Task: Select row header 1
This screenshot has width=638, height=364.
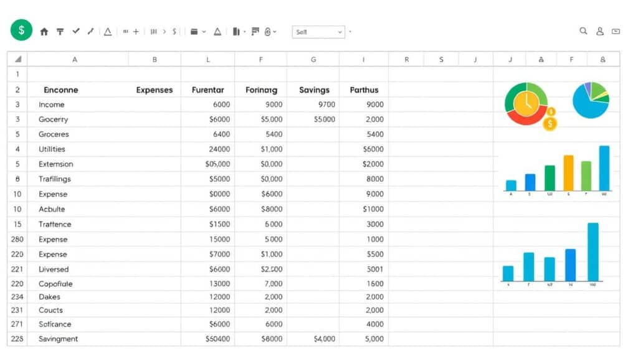Action: [x=17, y=74]
